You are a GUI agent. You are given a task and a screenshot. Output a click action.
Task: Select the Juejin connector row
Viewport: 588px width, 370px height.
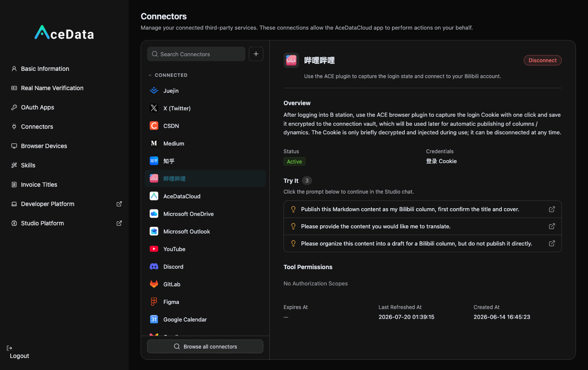[x=205, y=91]
